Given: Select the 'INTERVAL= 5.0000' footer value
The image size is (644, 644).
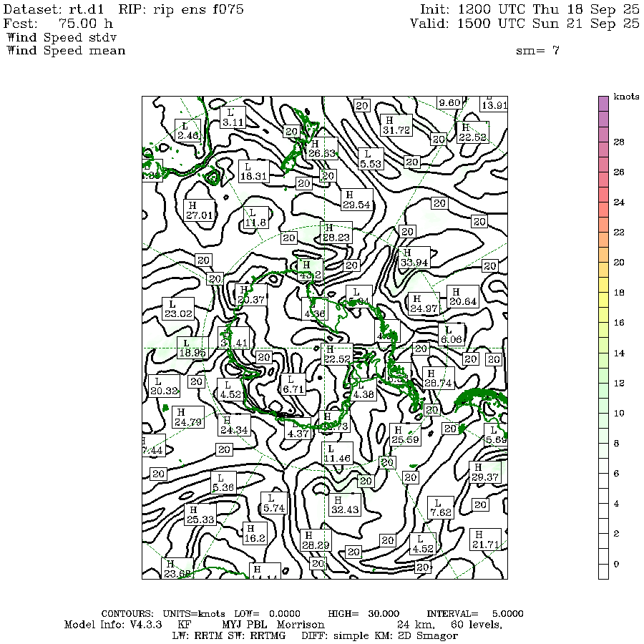Looking at the screenshot, I should 475,614.
